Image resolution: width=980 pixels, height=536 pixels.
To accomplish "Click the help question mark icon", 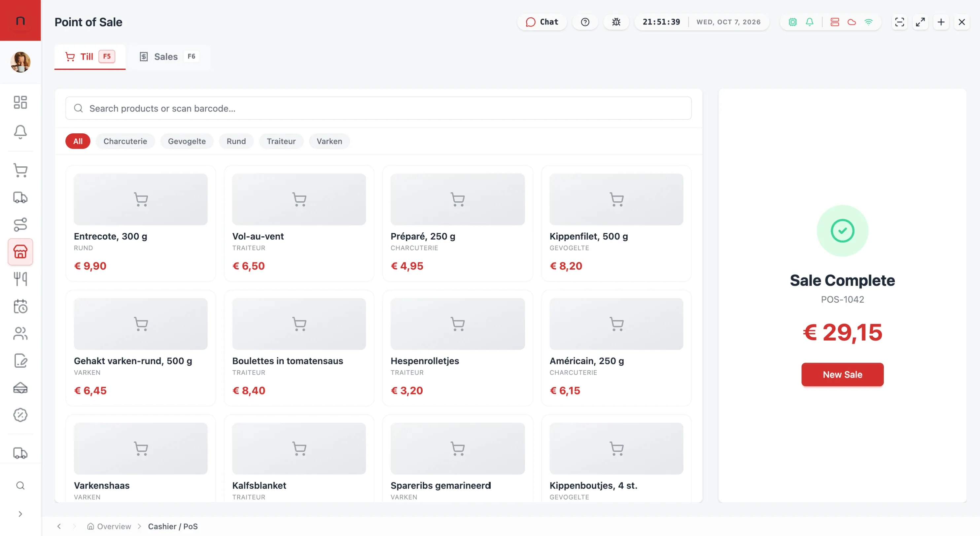I will coord(585,22).
